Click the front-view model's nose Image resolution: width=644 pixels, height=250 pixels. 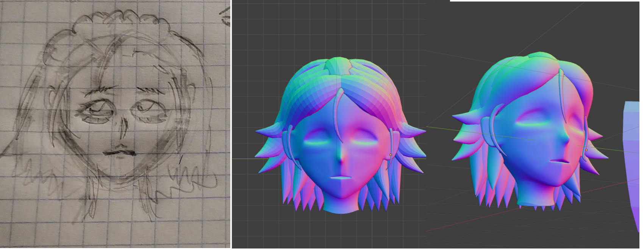pyautogui.click(x=341, y=156)
